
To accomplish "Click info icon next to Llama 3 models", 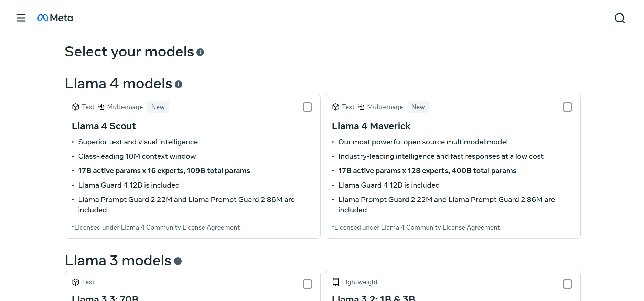I will [178, 261].
